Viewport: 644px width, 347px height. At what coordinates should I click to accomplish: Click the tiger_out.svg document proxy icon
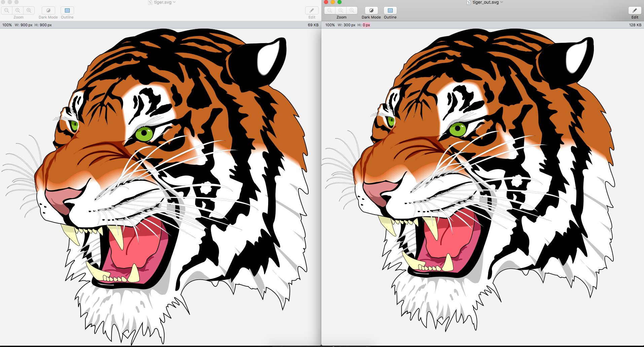(x=469, y=2)
